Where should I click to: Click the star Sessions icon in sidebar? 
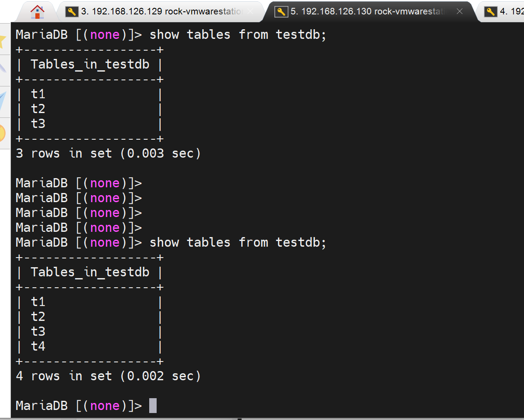tap(3, 40)
